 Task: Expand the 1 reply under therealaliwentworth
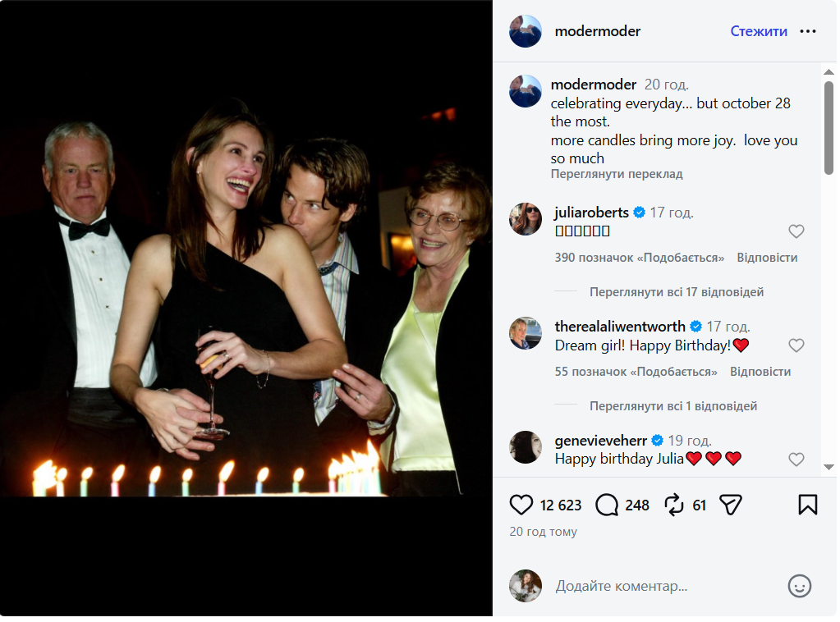[672, 406]
